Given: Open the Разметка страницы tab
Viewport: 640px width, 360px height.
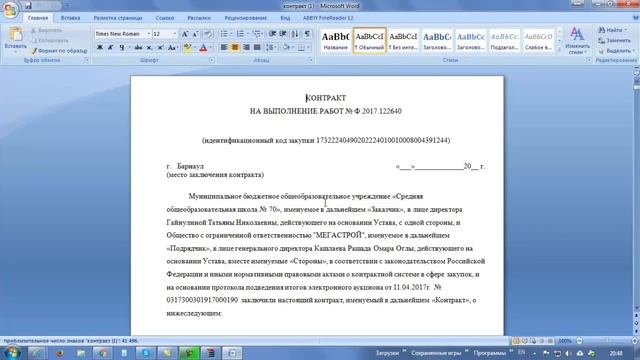Looking at the screenshot, I should [x=118, y=18].
